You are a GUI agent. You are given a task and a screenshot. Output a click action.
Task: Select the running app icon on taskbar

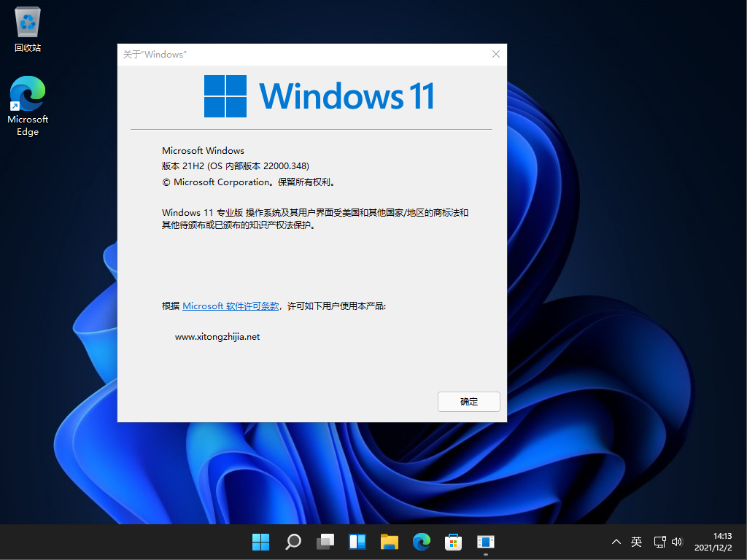(485, 542)
